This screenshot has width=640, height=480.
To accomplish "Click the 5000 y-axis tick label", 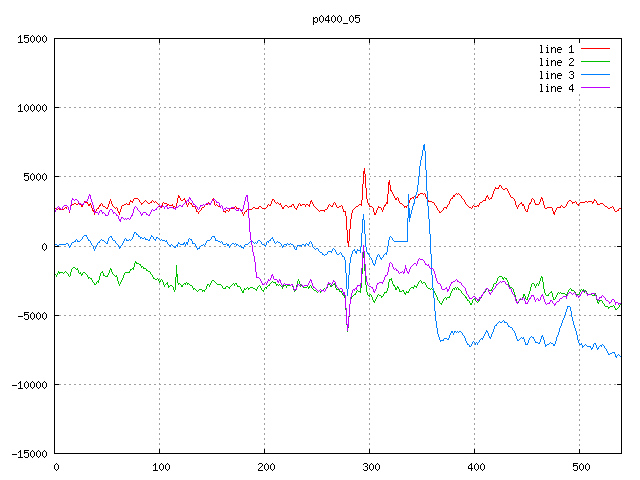I will click(35, 177).
